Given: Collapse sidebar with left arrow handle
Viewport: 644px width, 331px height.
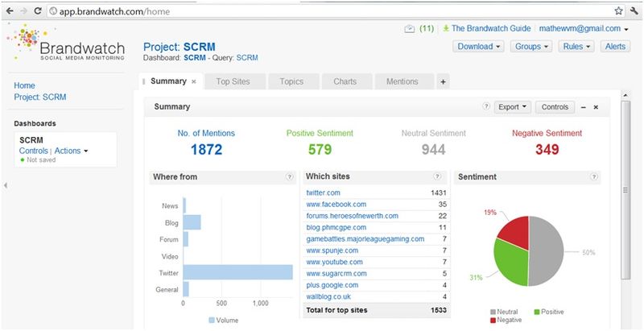Looking at the screenshot, I should coord(6,185).
